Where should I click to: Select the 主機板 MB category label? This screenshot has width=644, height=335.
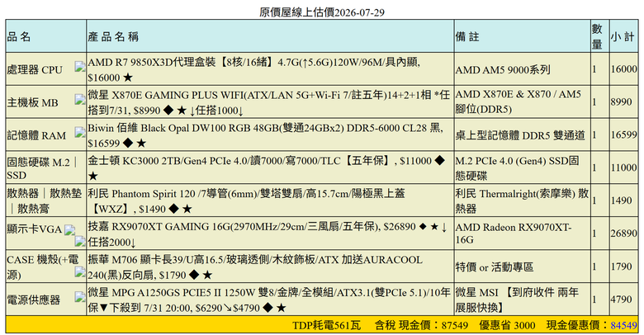coord(32,102)
